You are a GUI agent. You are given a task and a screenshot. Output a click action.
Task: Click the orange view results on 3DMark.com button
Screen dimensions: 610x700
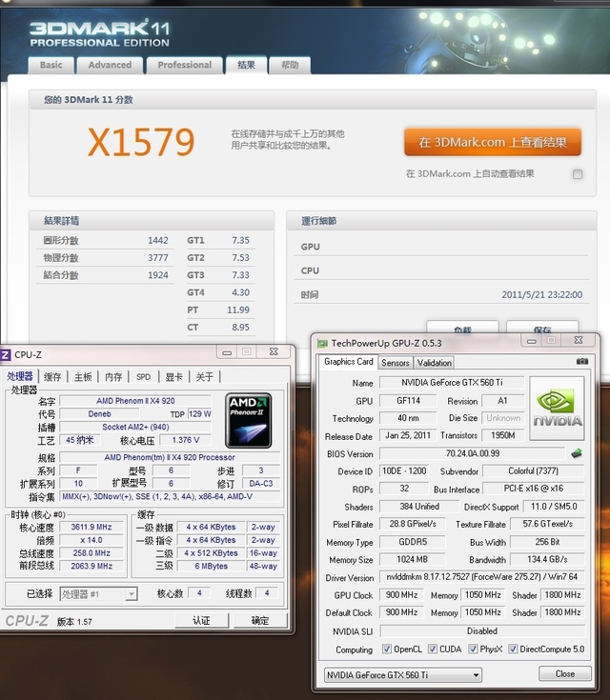tap(493, 142)
